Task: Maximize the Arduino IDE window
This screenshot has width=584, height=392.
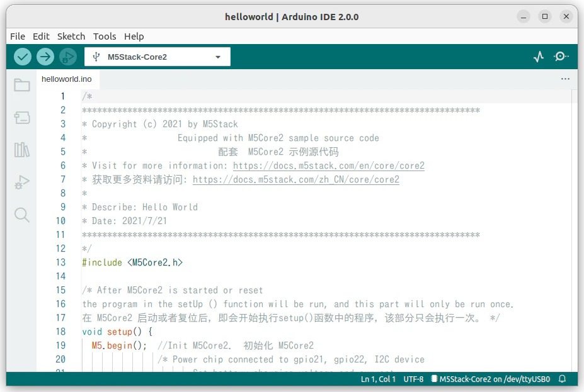Action: pos(545,16)
